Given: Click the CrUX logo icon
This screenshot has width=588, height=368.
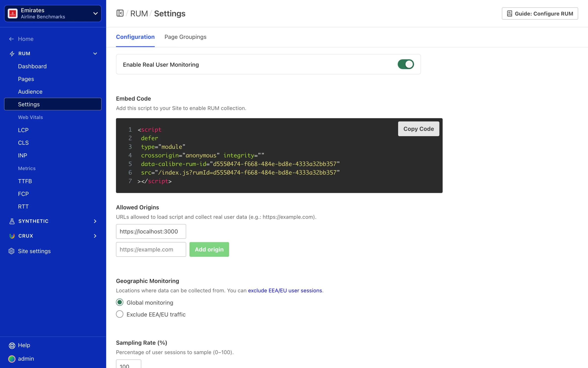Looking at the screenshot, I should click(12, 236).
